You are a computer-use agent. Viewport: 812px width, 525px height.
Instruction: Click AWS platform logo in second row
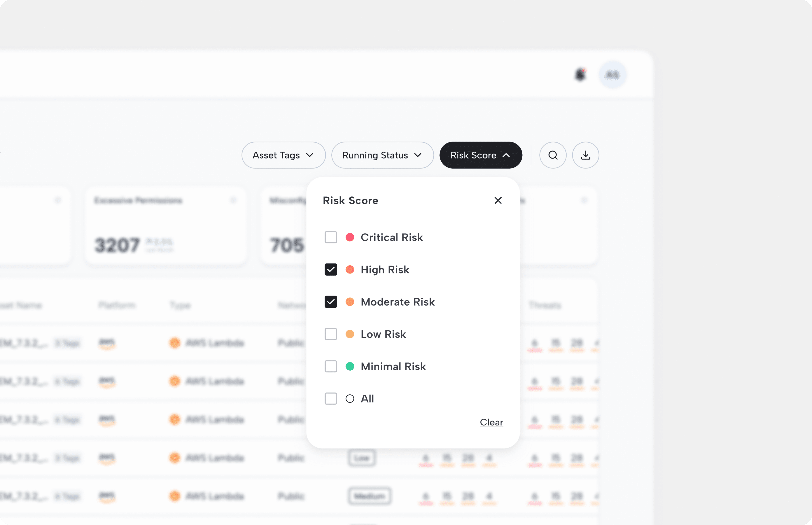[107, 381]
